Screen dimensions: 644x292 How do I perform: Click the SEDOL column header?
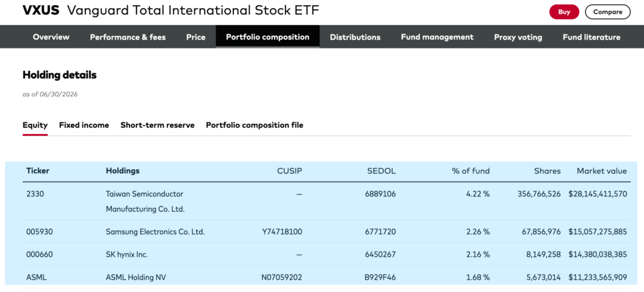click(x=382, y=171)
